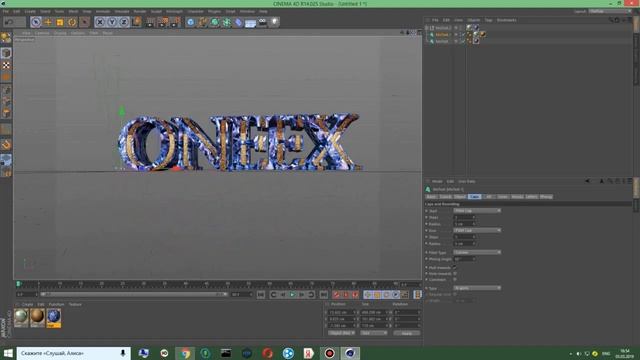Add a Light from the toolbar

pos(274,22)
